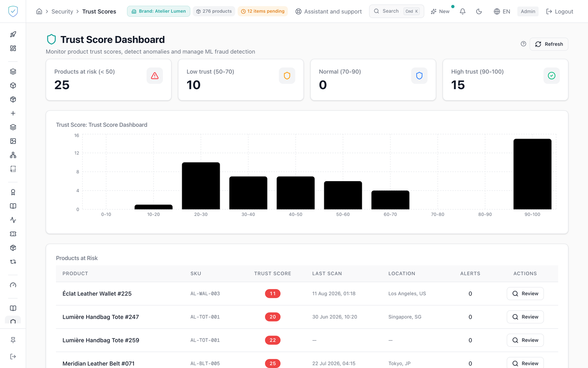Review Meridian Leather Belt #071
Image resolution: width=588 pixels, height=368 pixels.
525,363
